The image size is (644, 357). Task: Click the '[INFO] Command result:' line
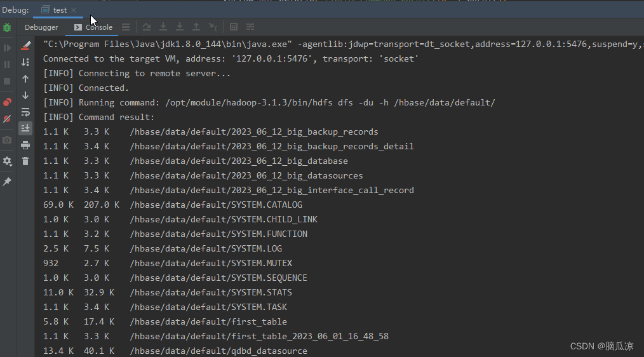point(98,118)
